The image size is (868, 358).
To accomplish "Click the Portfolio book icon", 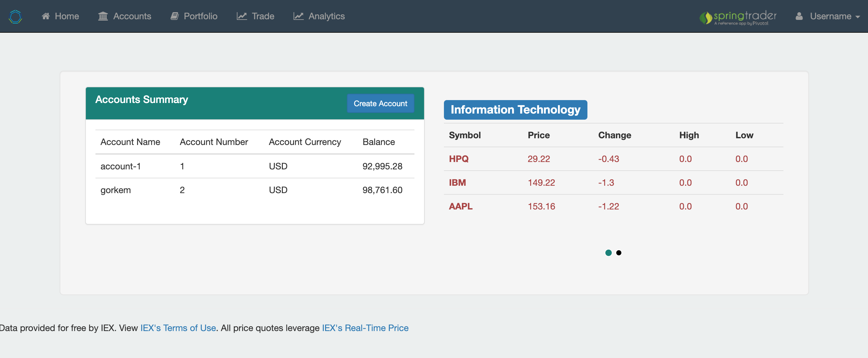I will [x=175, y=16].
